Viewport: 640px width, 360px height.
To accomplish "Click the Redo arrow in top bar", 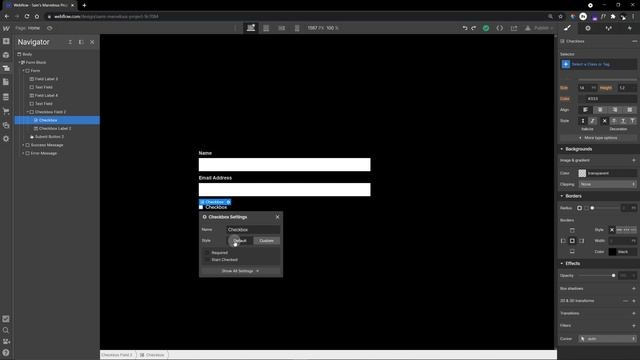I will tap(474, 28).
